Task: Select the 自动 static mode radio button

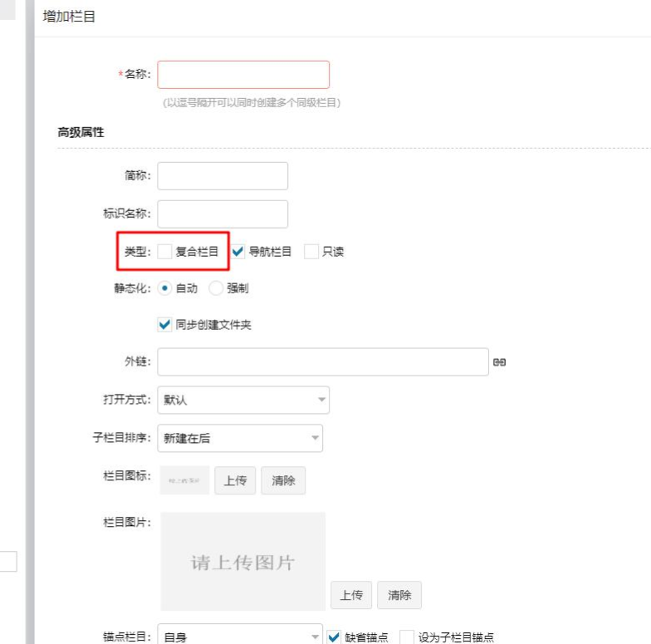Action: 164,288
